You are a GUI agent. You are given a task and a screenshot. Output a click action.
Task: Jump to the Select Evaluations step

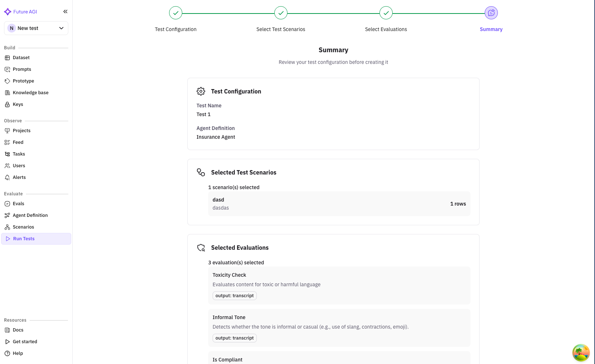pos(386,13)
